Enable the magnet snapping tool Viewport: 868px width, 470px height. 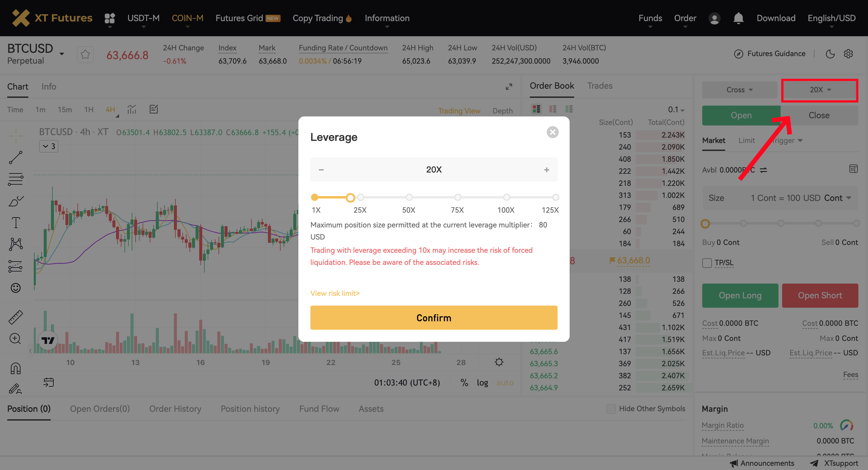[x=15, y=367]
